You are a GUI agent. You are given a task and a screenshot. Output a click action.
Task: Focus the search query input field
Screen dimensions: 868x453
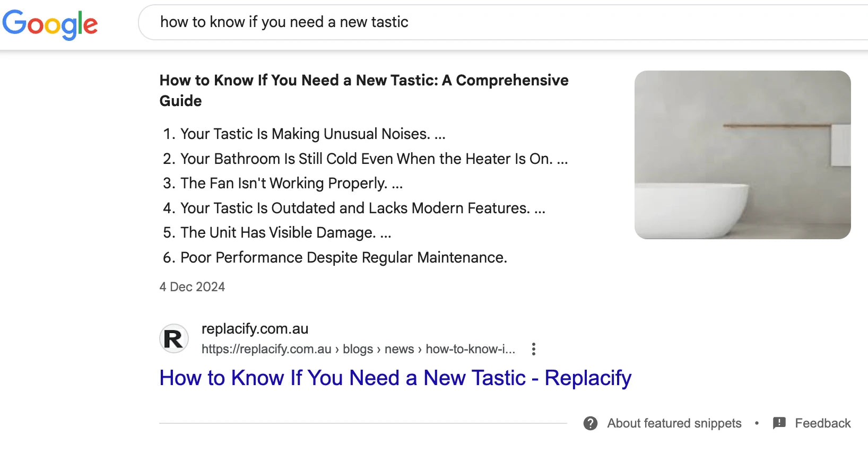point(478,22)
